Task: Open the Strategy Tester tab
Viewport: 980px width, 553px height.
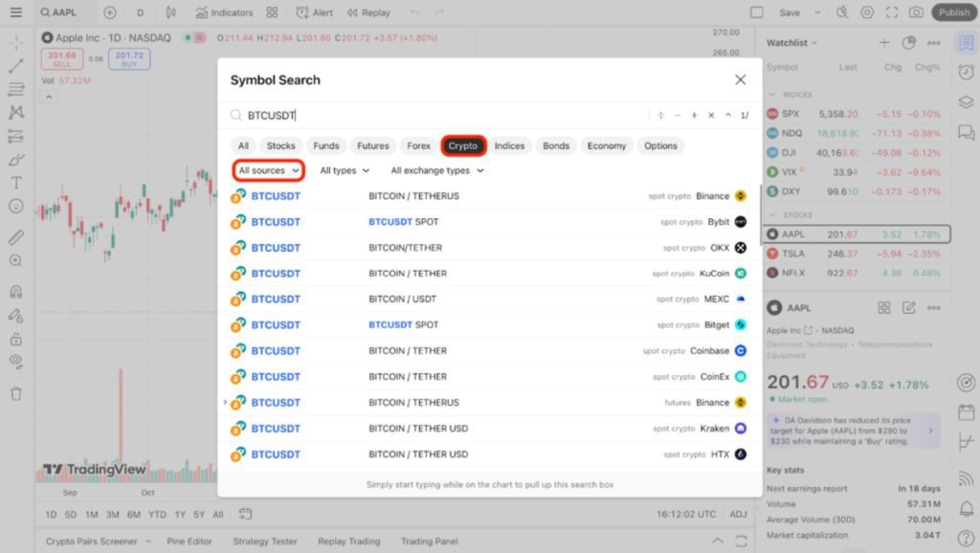Action: (265, 542)
